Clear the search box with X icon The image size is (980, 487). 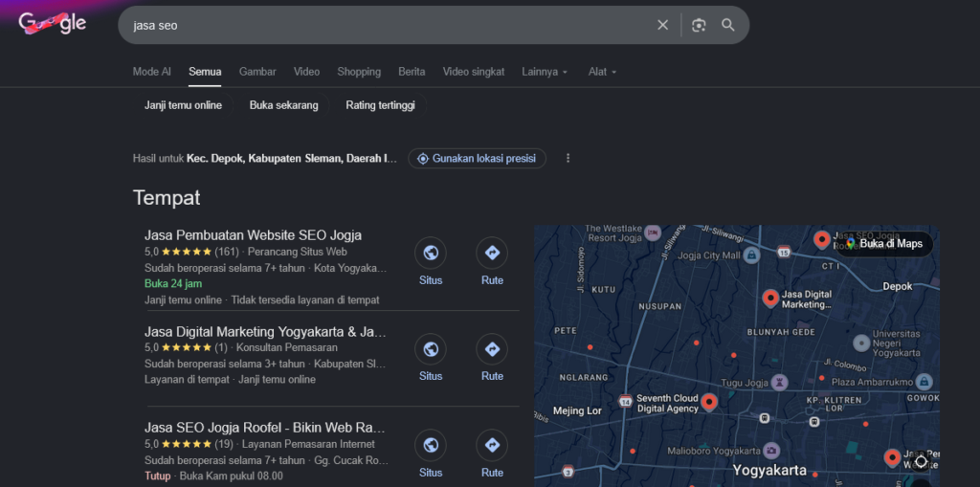click(662, 25)
